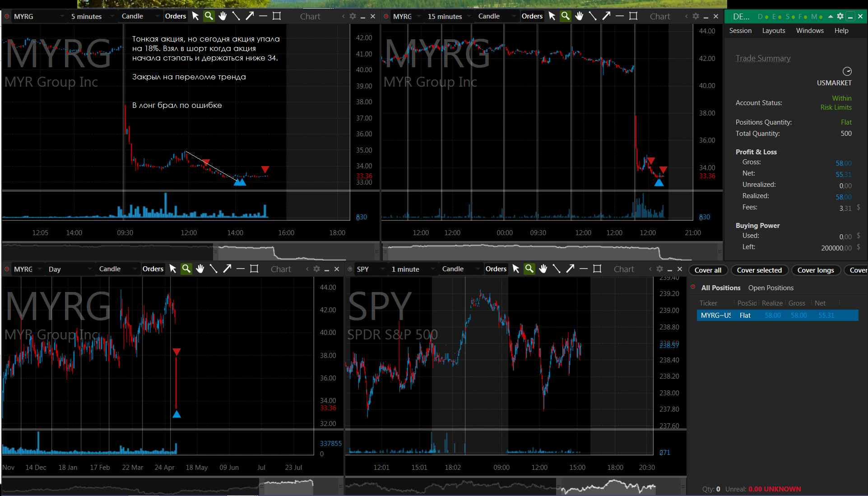Switch to the All Positions tab
Image resolution: width=868 pixels, height=496 pixels.
(x=721, y=288)
